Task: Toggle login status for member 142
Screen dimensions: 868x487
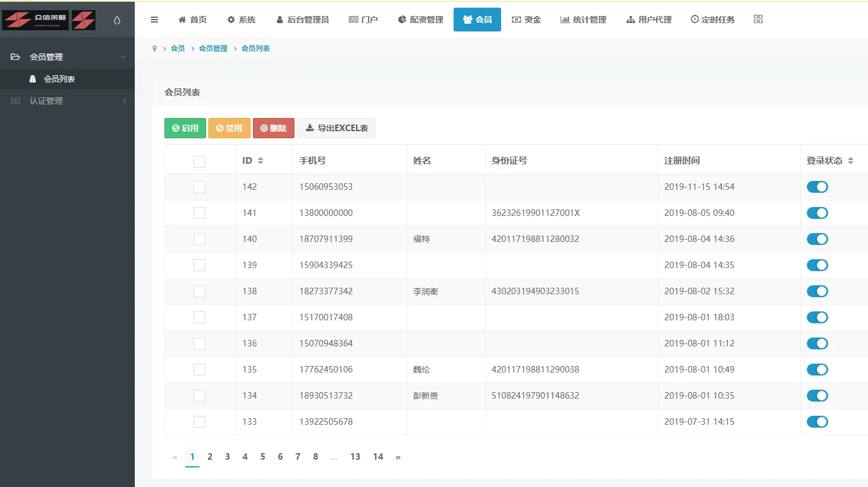Action: (817, 187)
